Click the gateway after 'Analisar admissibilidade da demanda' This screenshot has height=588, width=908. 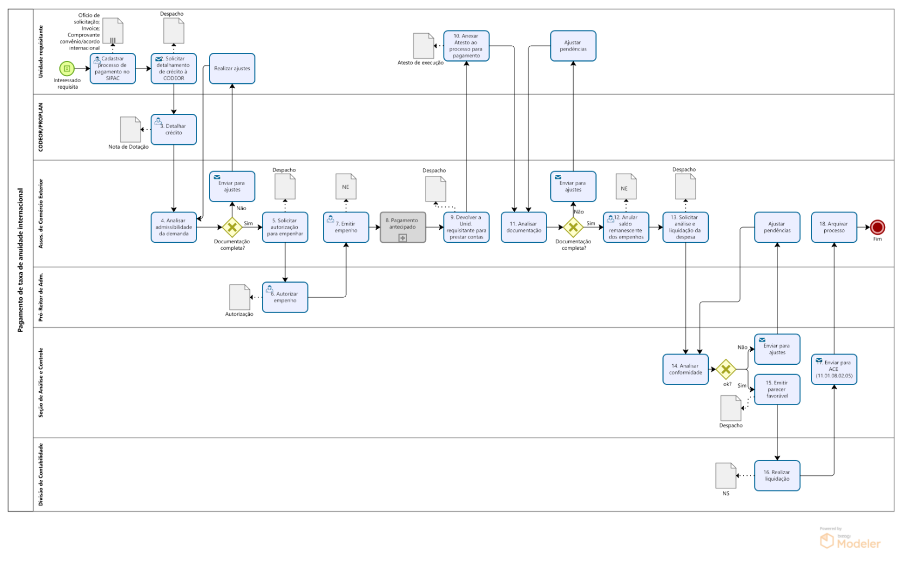(232, 227)
